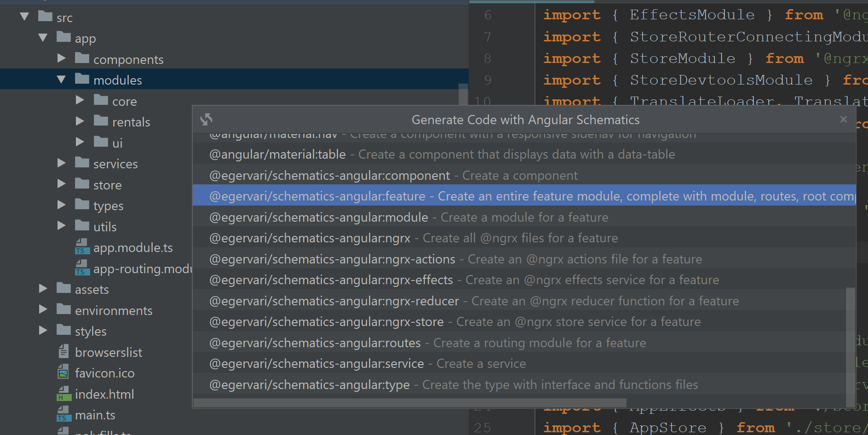Click the schematics popup vertical scrollbar
Screen dimensions: 868x435
coord(851,347)
